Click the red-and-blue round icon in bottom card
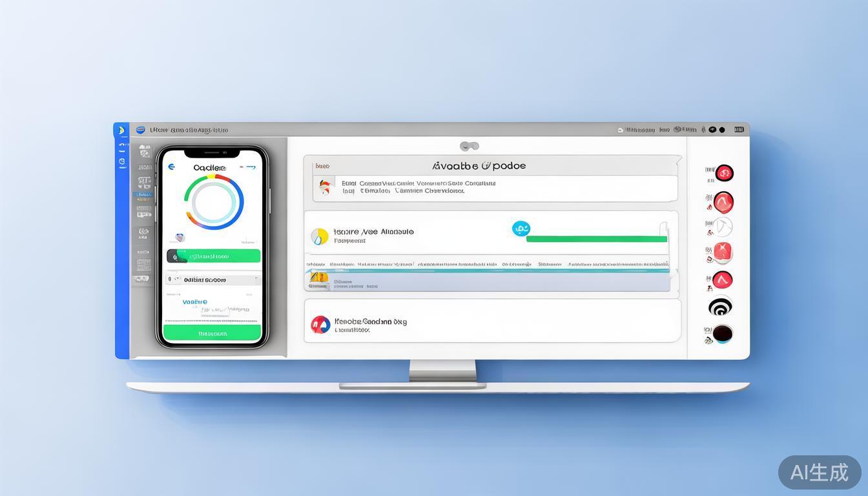 click(320, 324)
